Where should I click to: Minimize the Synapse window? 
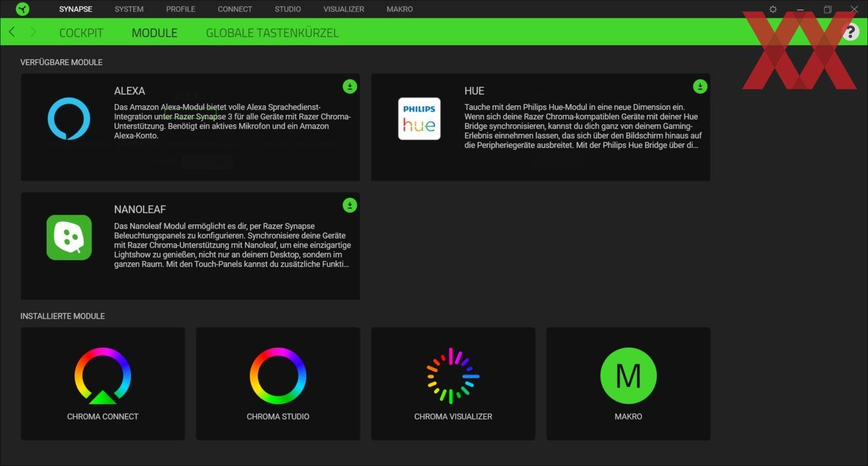click(800, 10)
